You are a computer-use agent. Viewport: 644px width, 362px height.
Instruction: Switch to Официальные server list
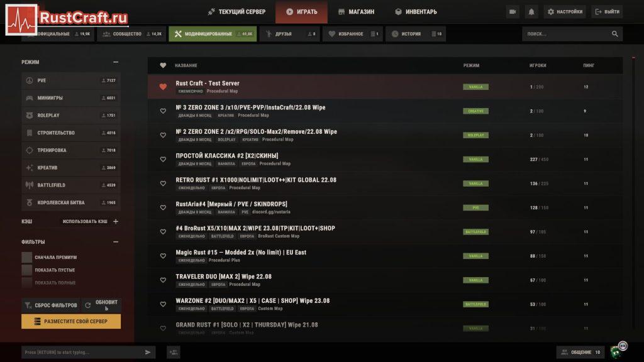pos(57,34)
